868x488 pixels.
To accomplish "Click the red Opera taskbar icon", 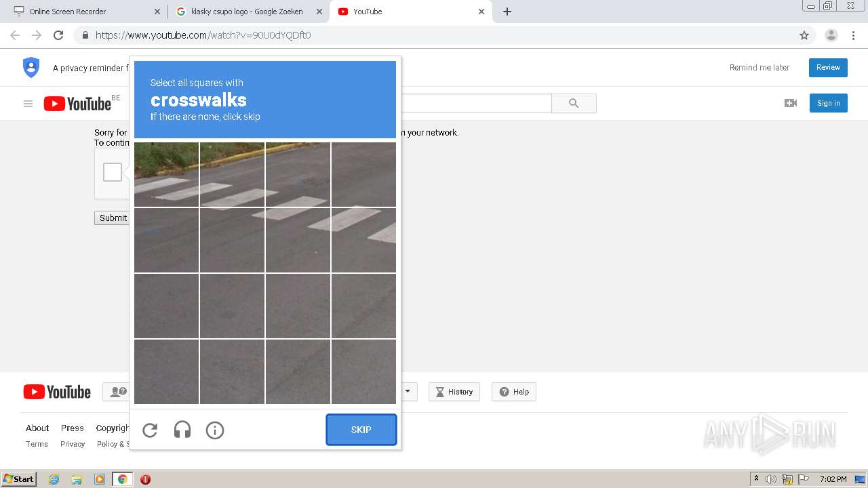I will pyautogui.click(x=145, y=479).
